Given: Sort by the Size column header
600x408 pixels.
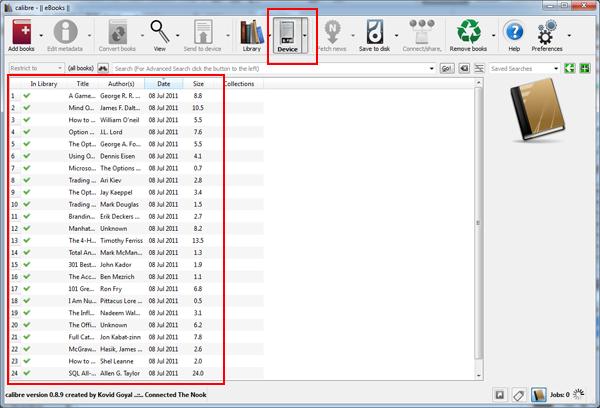Looking at the screenshot, I should (x=198, y=84).
